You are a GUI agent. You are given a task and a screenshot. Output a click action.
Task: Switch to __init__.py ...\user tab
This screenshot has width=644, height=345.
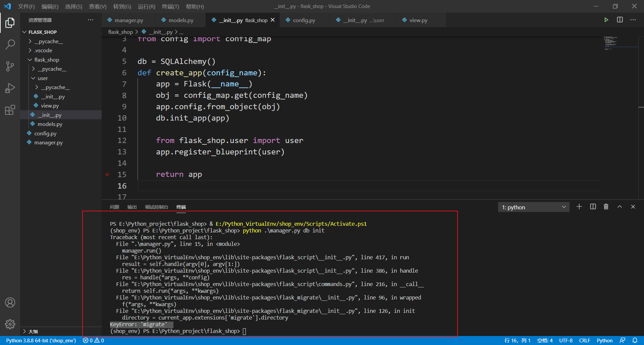point(363,20)
